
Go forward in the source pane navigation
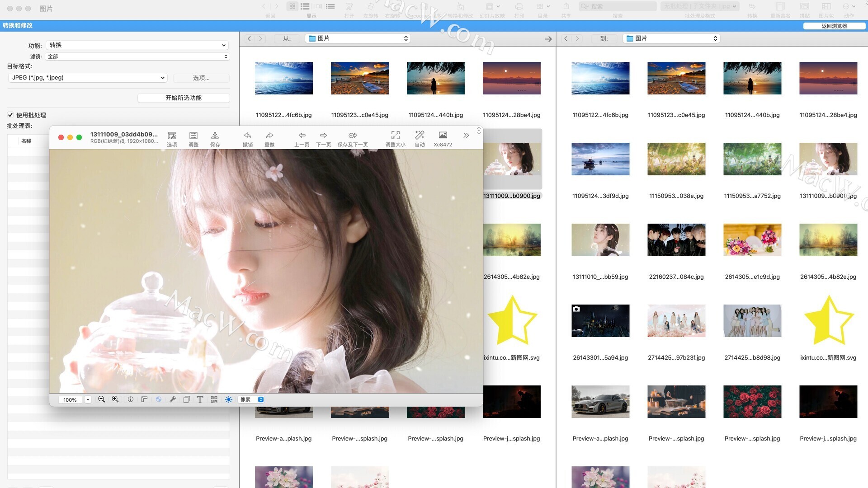coord(260,38)
